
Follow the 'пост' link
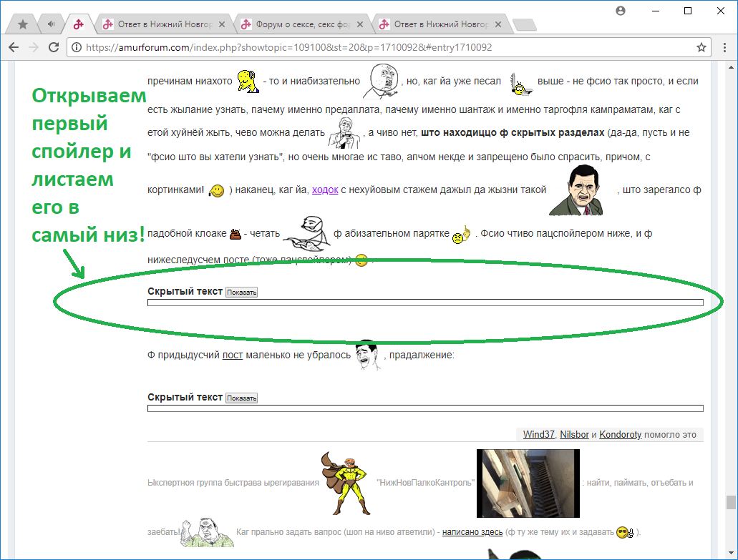click(232, 355)
